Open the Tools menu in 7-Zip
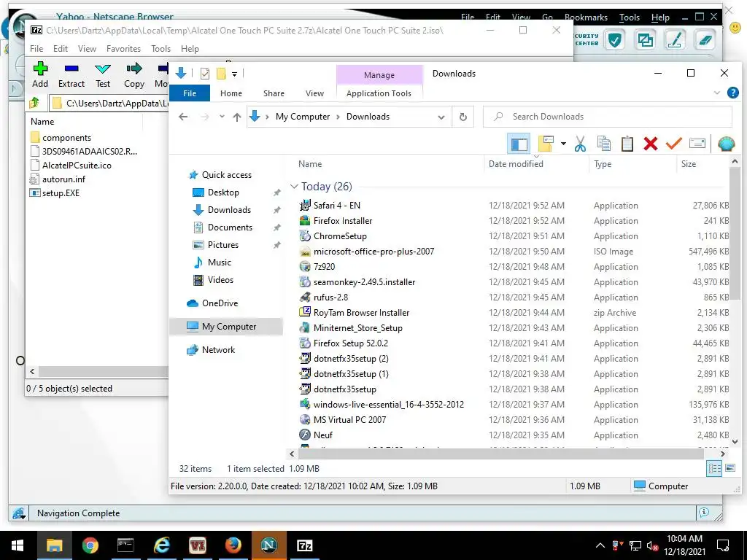Image resolution: width=747 pixels, height=560 pixels. click(x=160, y=49)
